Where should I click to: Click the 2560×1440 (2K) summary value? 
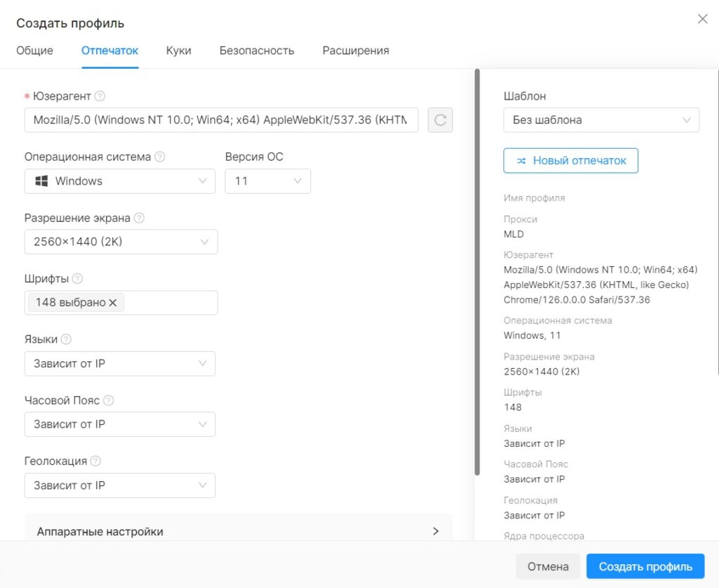(x=541, y=372)
